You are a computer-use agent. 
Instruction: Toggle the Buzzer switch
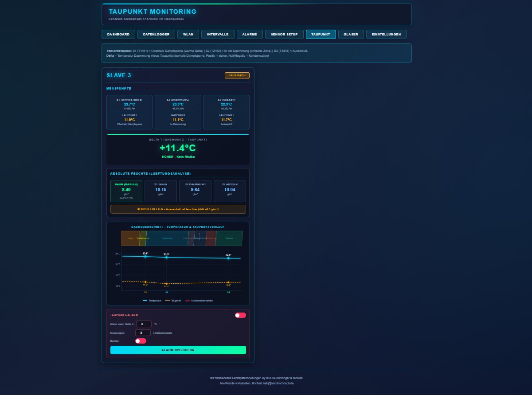[x=141, y=341]
